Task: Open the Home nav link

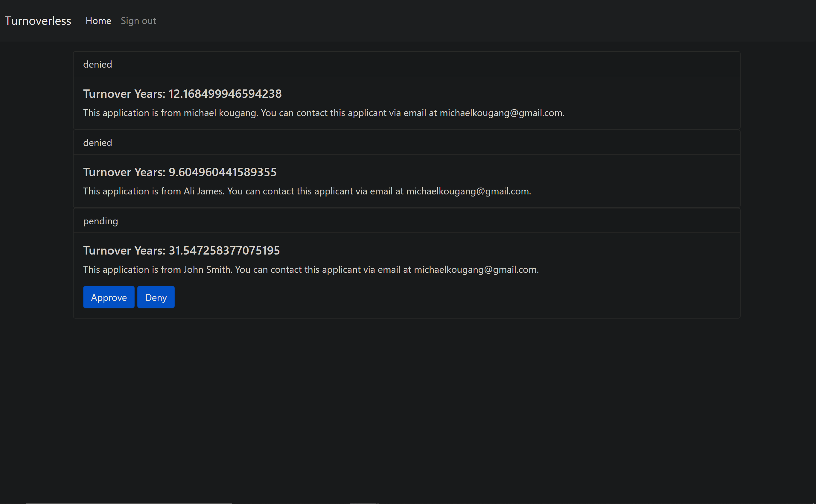Action: coord(98,21)
